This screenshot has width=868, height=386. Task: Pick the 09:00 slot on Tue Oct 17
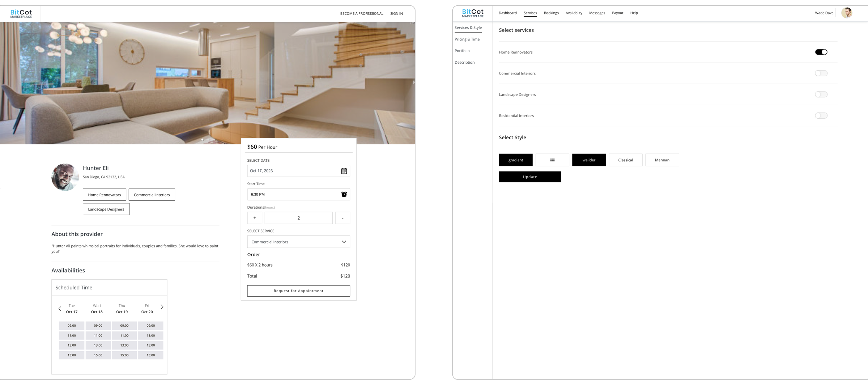tap(72, 326)
